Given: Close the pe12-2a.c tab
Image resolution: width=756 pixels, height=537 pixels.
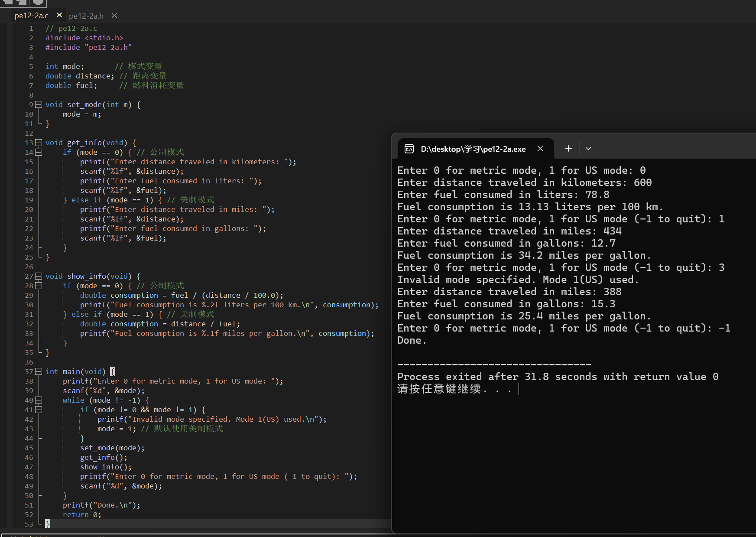Looking at the screenshot, I should pyautogui.click(x=59, y=15).
